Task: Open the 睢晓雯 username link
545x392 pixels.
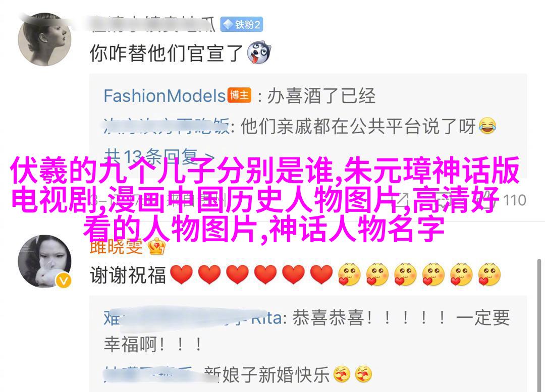Action: point(117,247)
